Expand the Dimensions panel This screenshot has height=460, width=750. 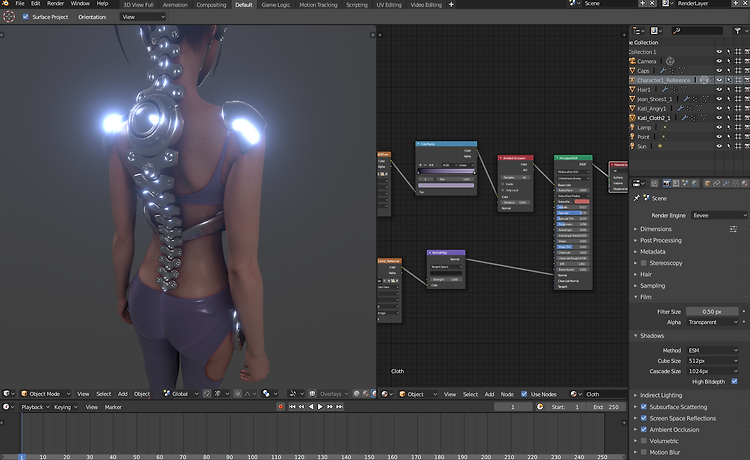point(656,229)
